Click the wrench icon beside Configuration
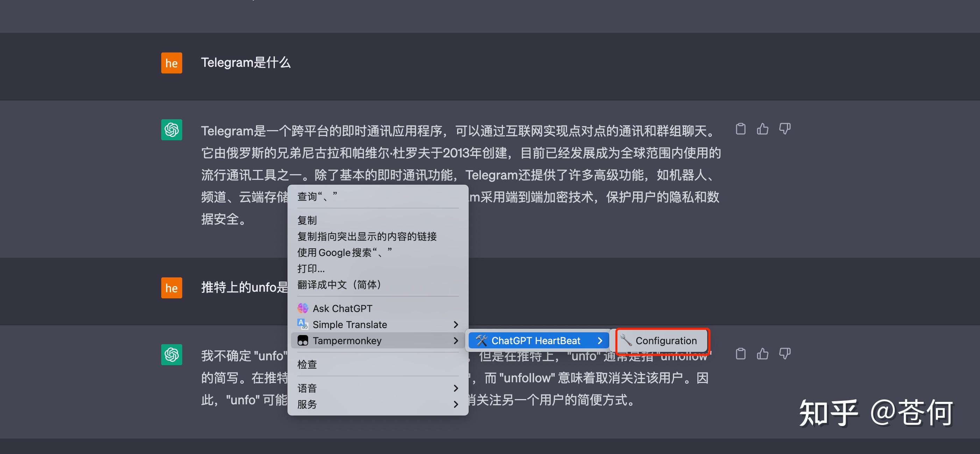Image resolution: width=980 pixels, height=454 pixels. click(x=626, y=340)
